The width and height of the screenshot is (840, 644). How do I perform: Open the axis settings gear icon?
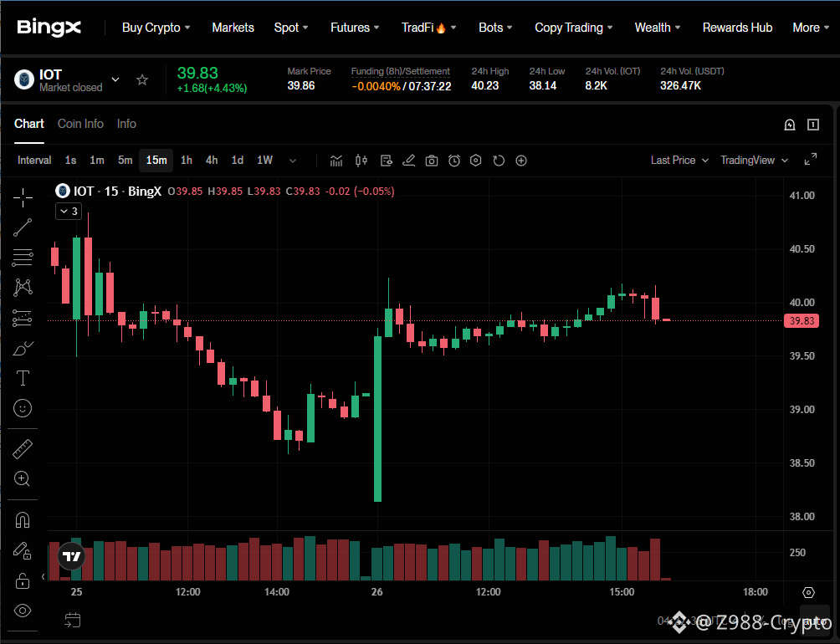[x=808, y=593]
